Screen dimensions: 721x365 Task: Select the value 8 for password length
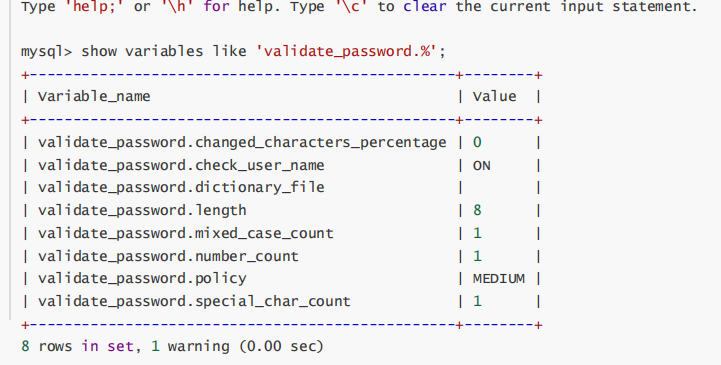pos(477,211)
